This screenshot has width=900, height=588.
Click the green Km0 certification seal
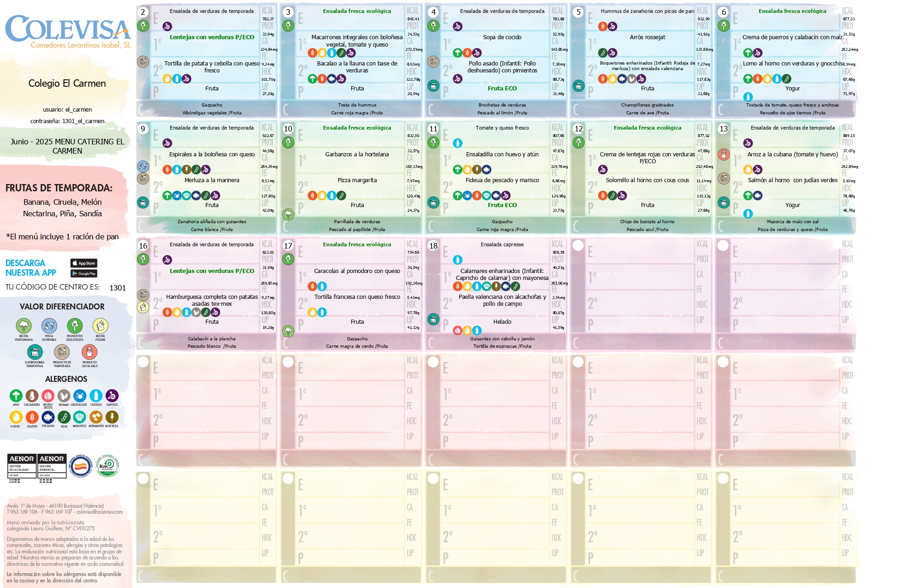(107, 465)
